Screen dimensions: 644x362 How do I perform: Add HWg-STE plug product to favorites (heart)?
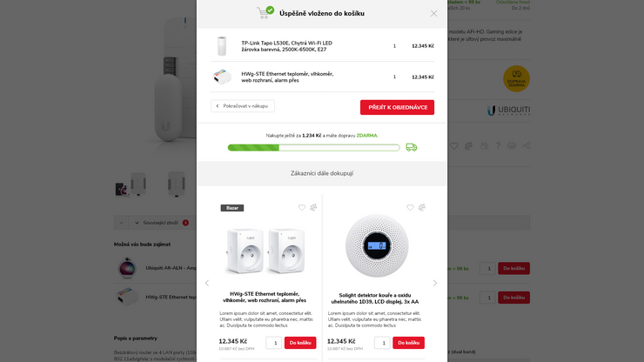pos(302,208)
